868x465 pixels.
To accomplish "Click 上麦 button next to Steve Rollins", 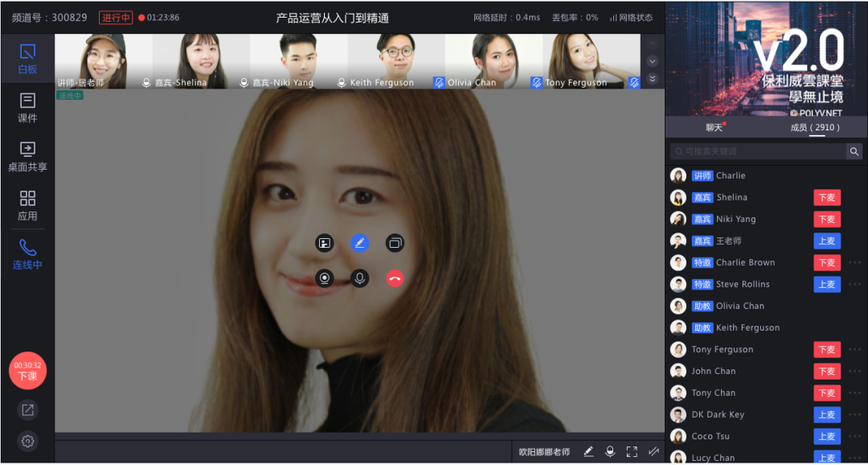I will [x=826, y=285].
